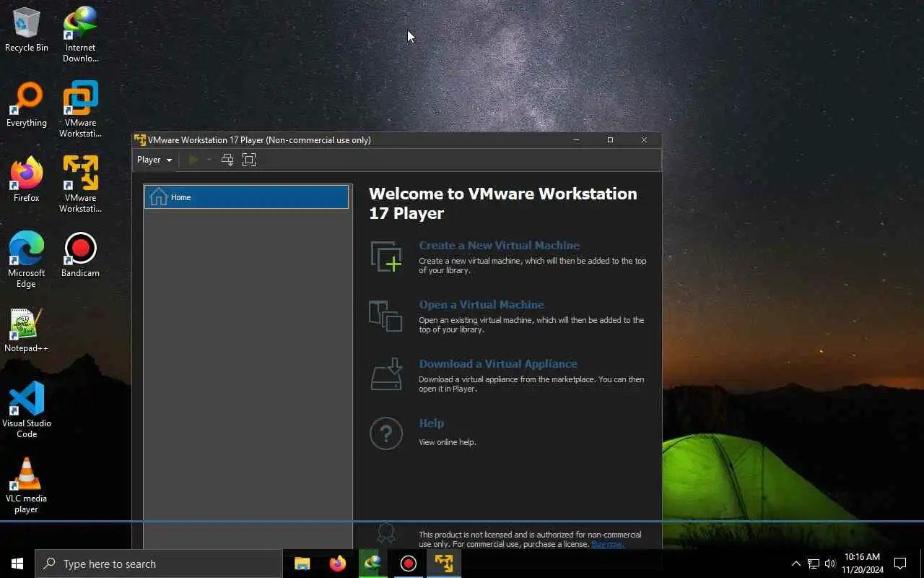
Task: Select the Notepad++ desktop shortcut
Action: [x=27, y=330]
